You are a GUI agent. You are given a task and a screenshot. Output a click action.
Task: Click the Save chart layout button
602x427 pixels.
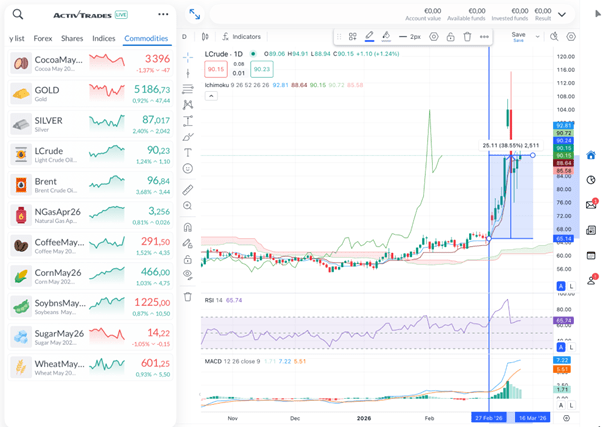click(x=518, y=37)
